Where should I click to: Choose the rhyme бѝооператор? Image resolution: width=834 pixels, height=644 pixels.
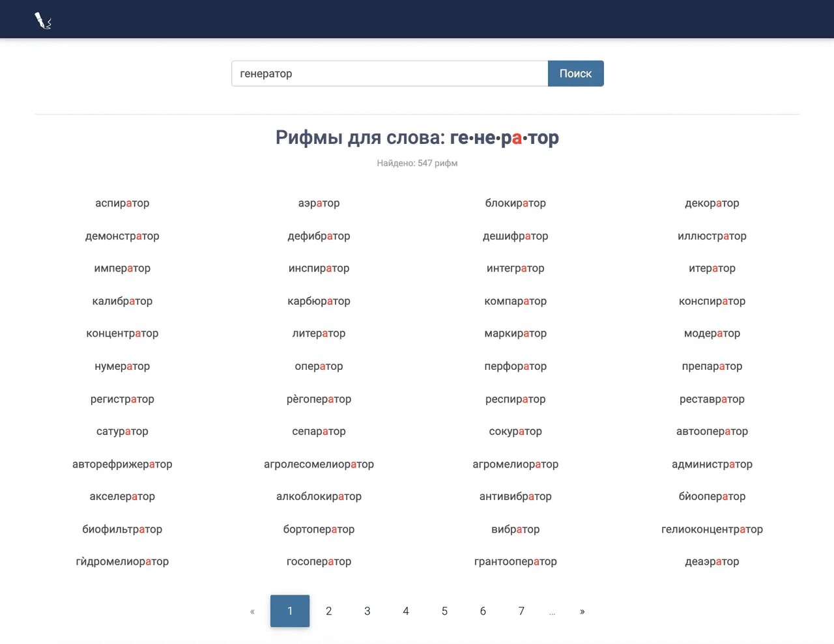tap(712, 496)
